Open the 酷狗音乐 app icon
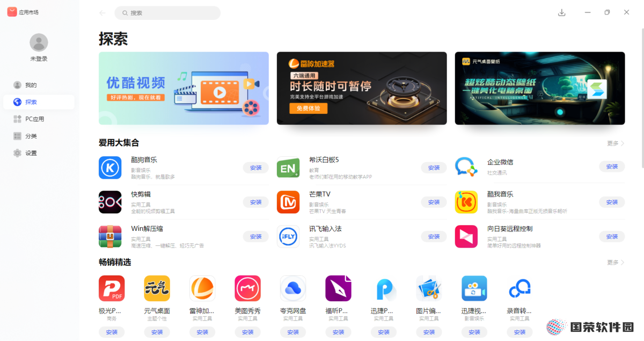This screenshot has width=644, height=341. pyautogui.click(x=110, y=168)
